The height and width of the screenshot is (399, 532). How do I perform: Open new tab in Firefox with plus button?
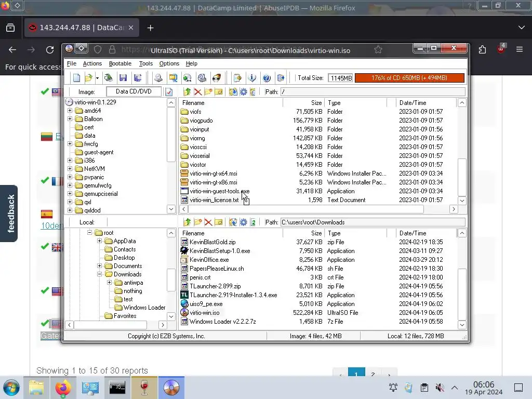coord(150,28)
